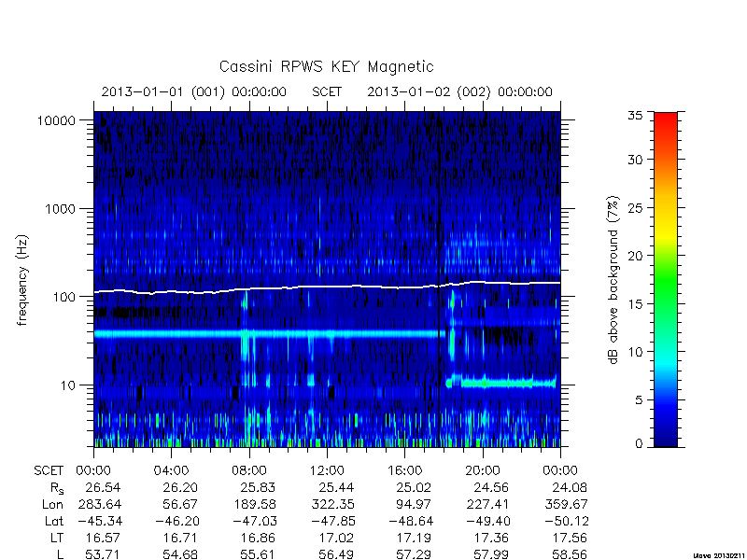Viewport: 747px width, 560px height.
Task: Click the black vertical data gap line
Action: click(438, 279)
